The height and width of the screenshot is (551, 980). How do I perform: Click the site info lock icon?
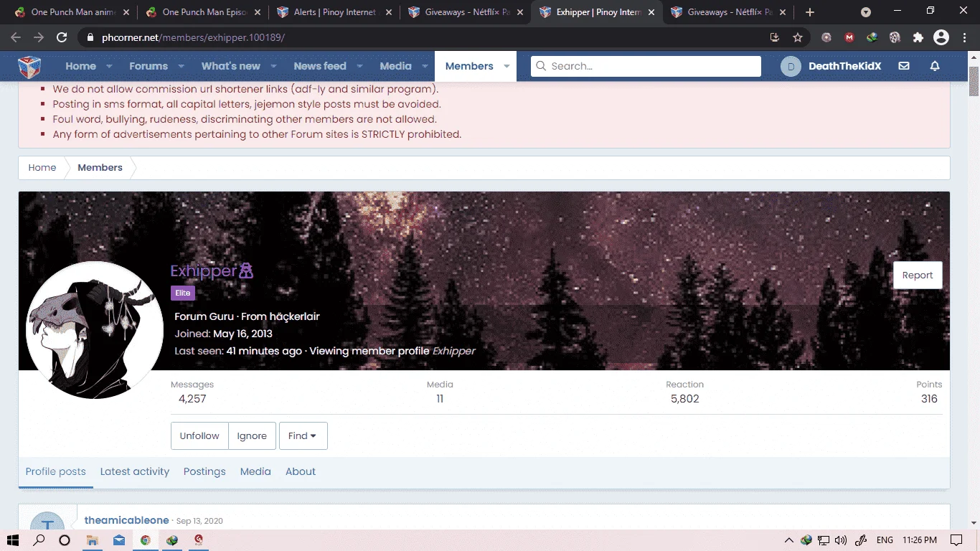(90, 37)
